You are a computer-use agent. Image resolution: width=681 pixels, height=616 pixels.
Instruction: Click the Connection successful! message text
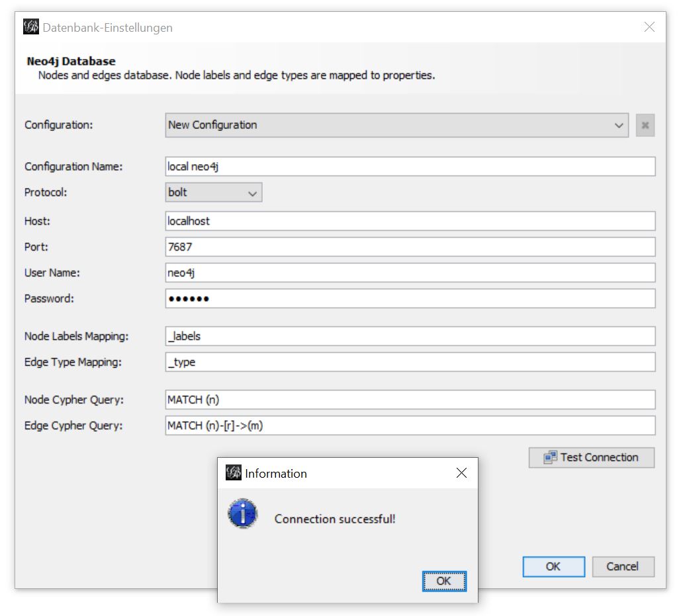pos(335,519)
